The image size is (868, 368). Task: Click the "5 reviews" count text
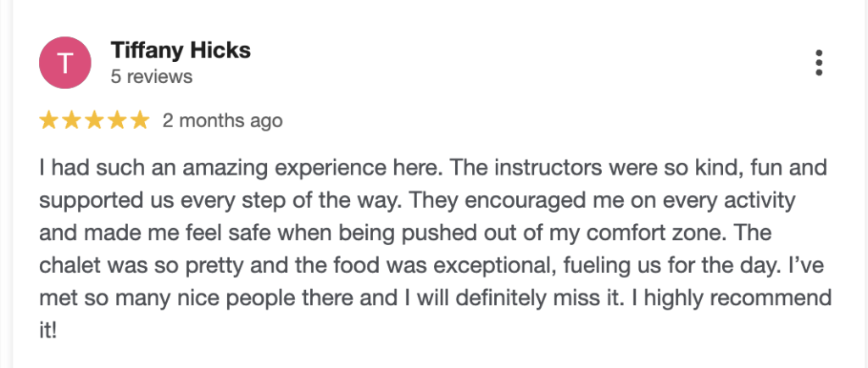coord(152,77)
